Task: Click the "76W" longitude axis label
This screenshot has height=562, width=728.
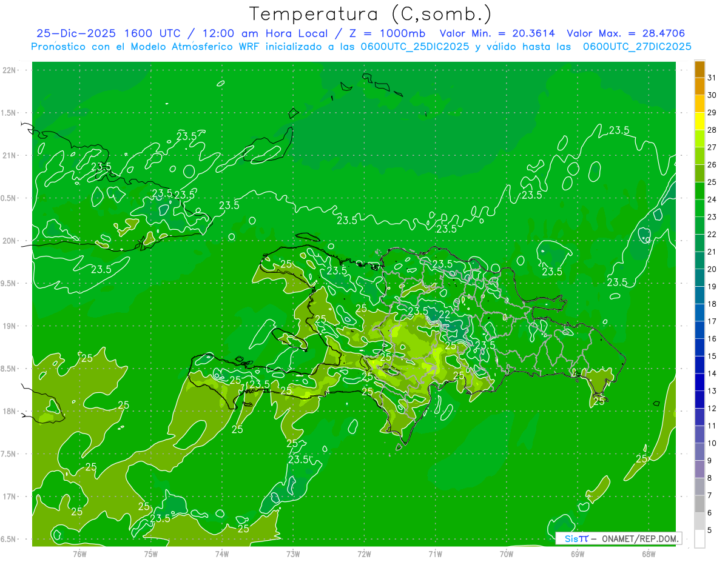Action: pos(79,554)
